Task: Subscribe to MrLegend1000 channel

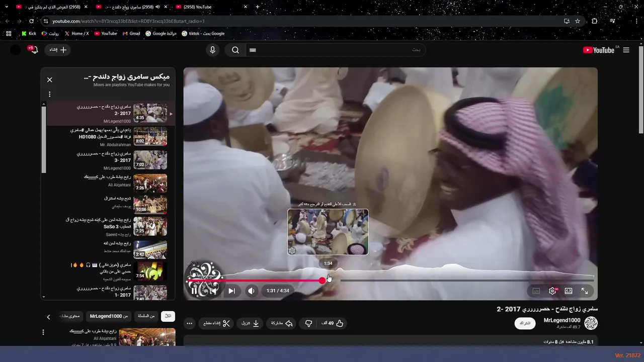Action: click(525, 323)
